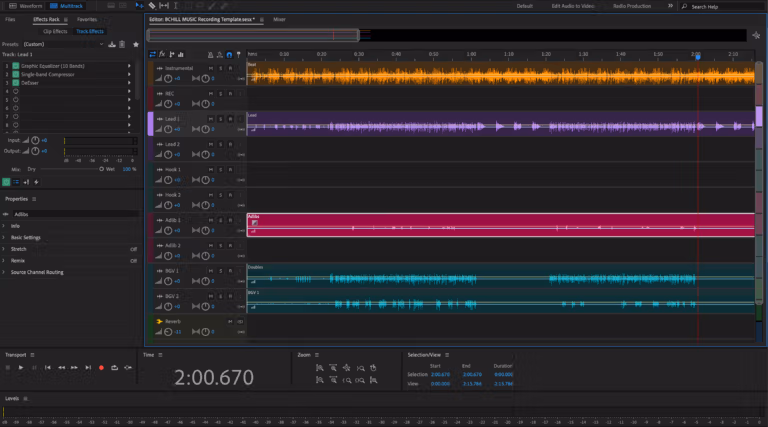The width and height of the screenshot is (768, 427).
Task: Mute the Instrumental track
Action: [x=211, y=68]
